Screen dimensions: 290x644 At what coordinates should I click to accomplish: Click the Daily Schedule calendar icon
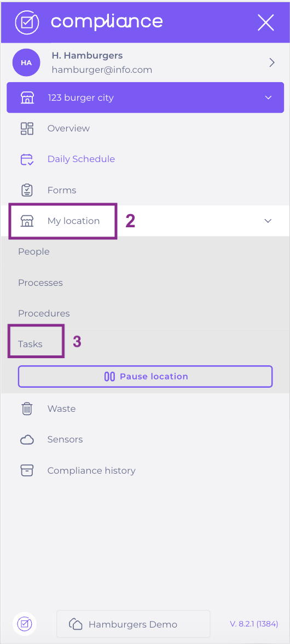27,159
